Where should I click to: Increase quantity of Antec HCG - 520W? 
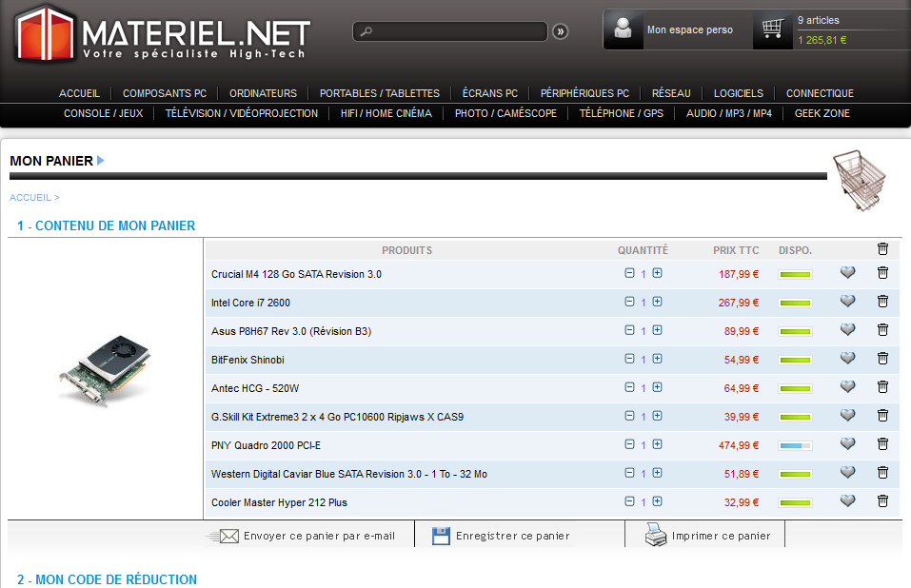[x=657, y=387]
